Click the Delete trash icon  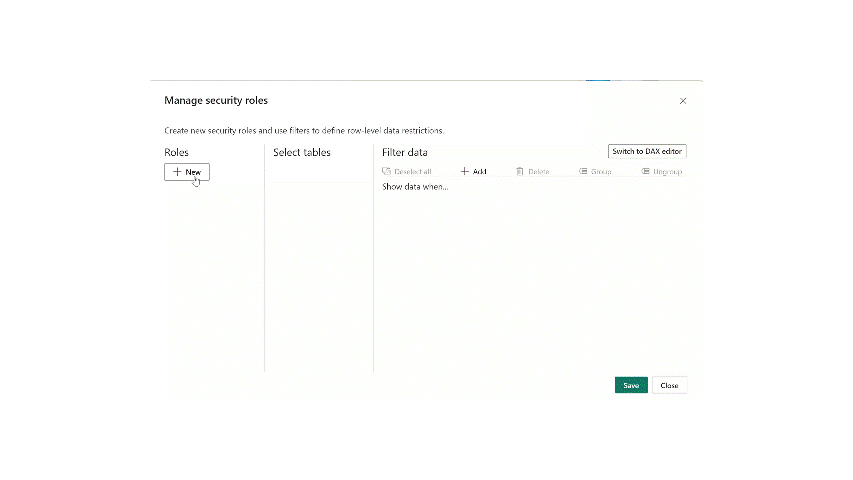pos(520,172)
